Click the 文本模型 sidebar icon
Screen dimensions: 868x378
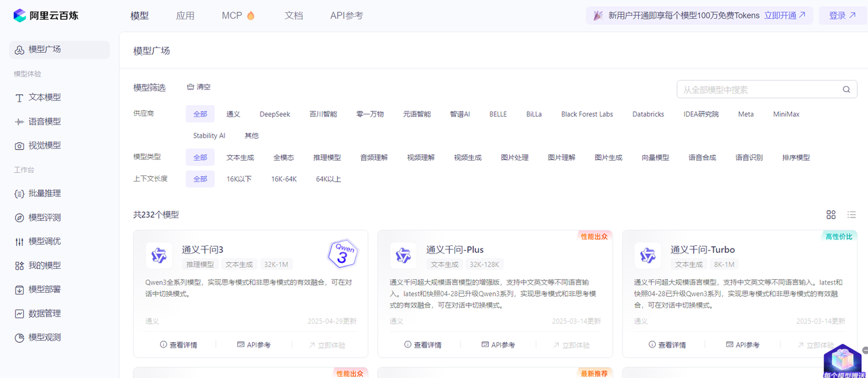[20, 98]
